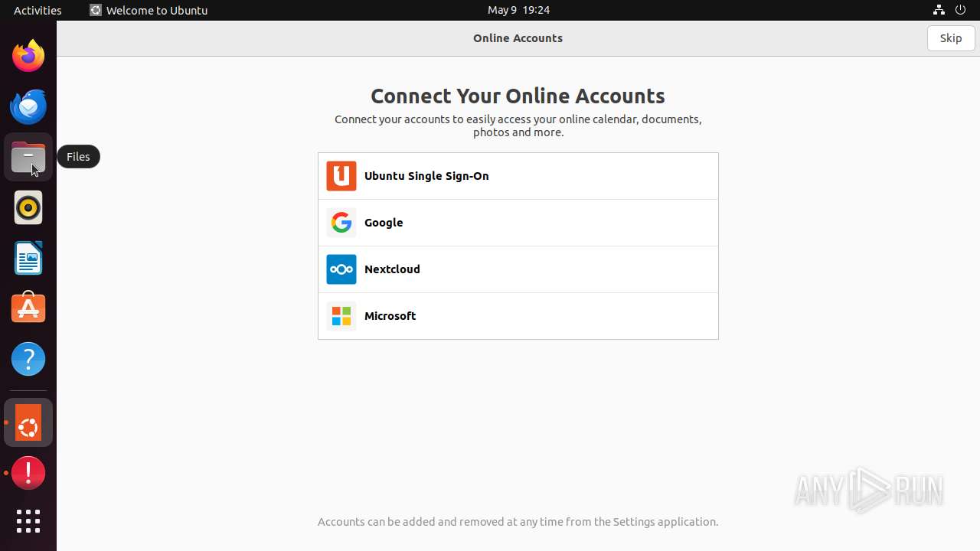The height and width of the screenshot is (551, 980).
Task: Open the Activities overview
Action: click(38, 10)
